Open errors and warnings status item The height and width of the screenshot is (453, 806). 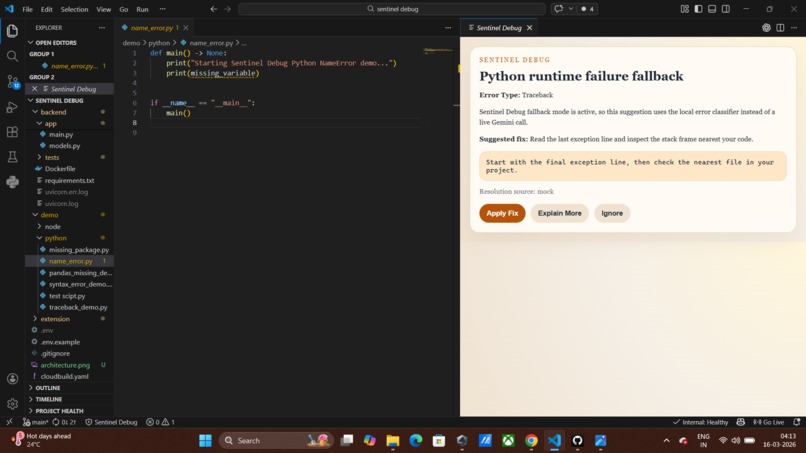pyautogui.click(x=160, y=422)
